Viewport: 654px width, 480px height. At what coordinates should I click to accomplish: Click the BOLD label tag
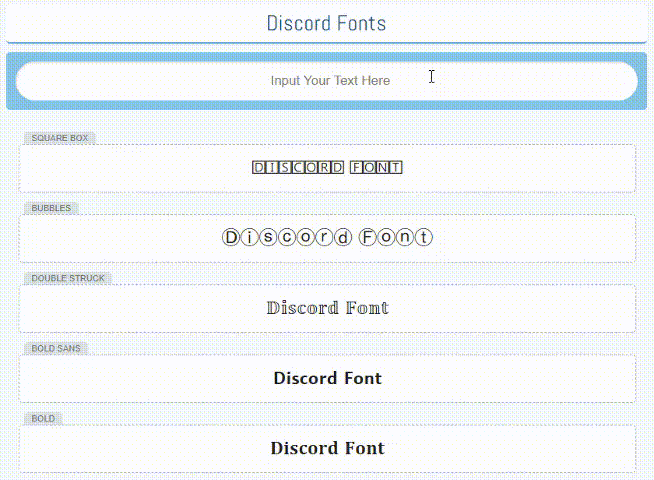(43, 418)
